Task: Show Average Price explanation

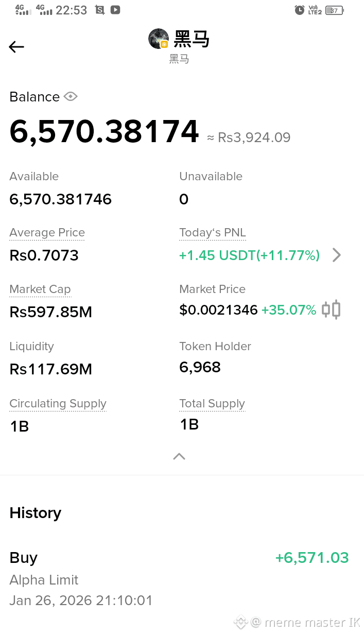Action: point(47,233)
